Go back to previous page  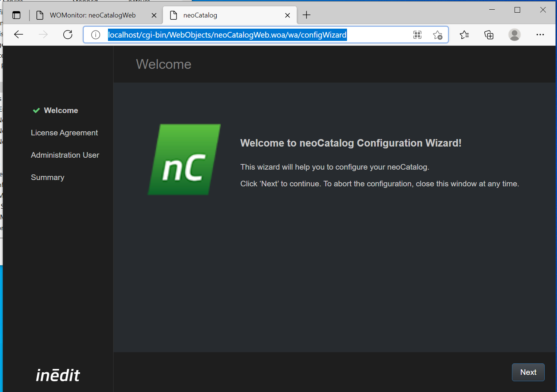coord(19,35)
